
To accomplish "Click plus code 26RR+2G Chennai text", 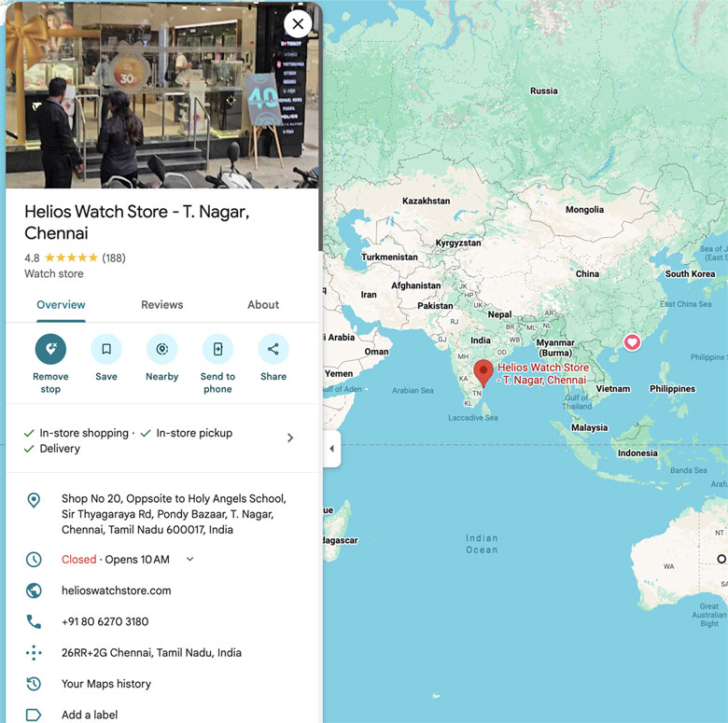I will (x=151, y=652).
